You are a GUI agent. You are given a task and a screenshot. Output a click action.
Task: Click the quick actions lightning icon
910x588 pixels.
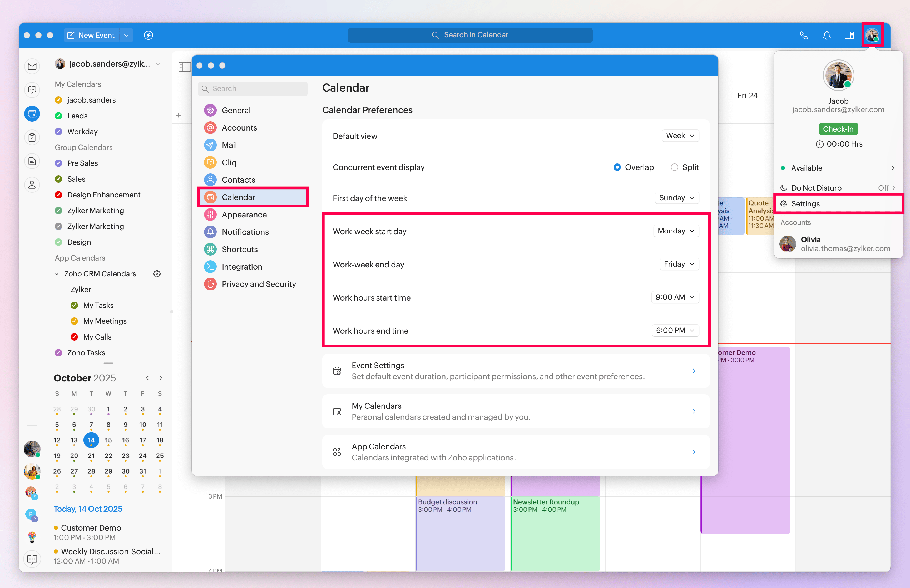click(x=148, y=35)
